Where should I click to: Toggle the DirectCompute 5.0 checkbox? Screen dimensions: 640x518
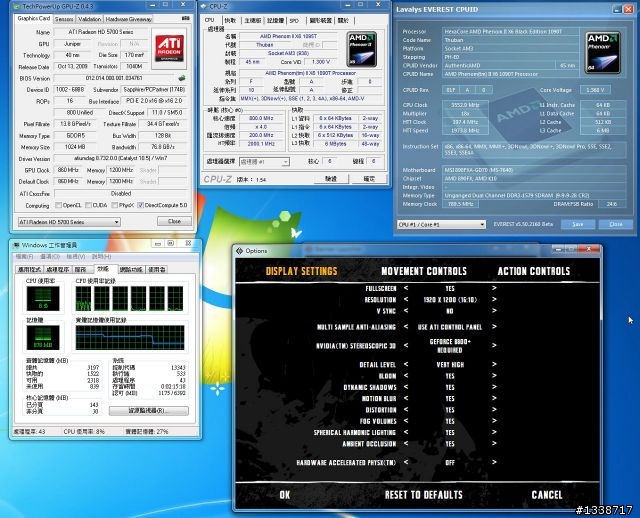[141, 205]
